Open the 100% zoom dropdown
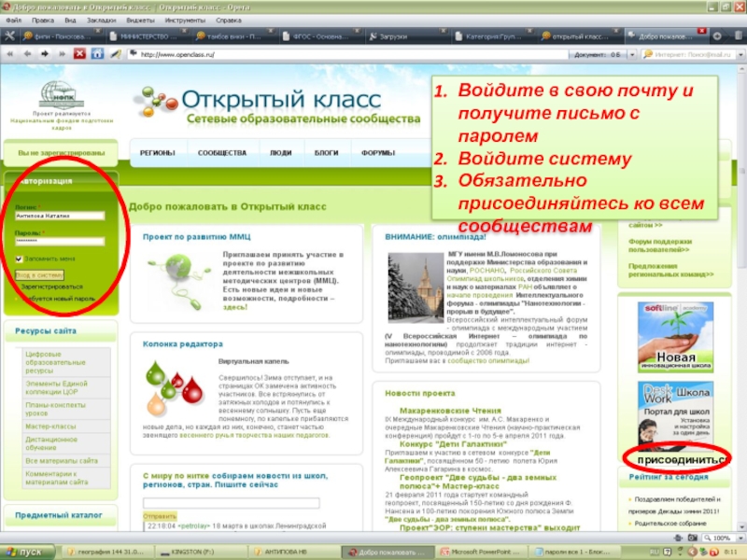 click(740, 538)
